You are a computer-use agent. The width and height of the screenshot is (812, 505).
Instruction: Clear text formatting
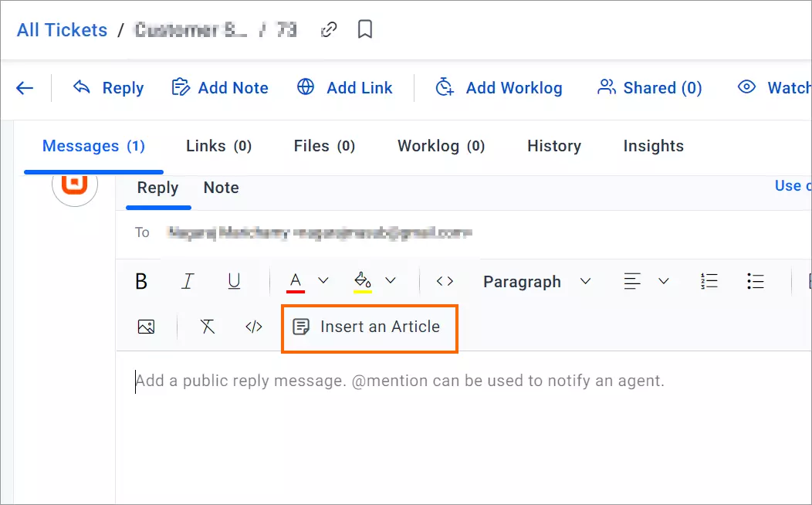[207, 327]
